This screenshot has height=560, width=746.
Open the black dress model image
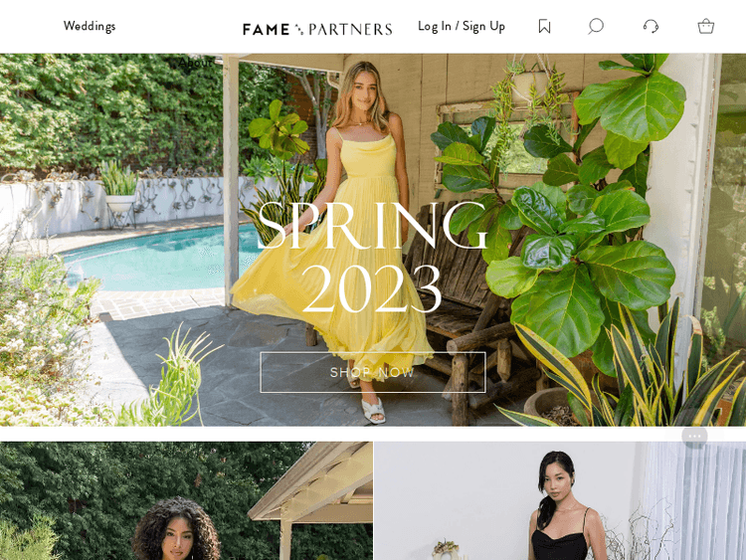(x=560, y=500)
